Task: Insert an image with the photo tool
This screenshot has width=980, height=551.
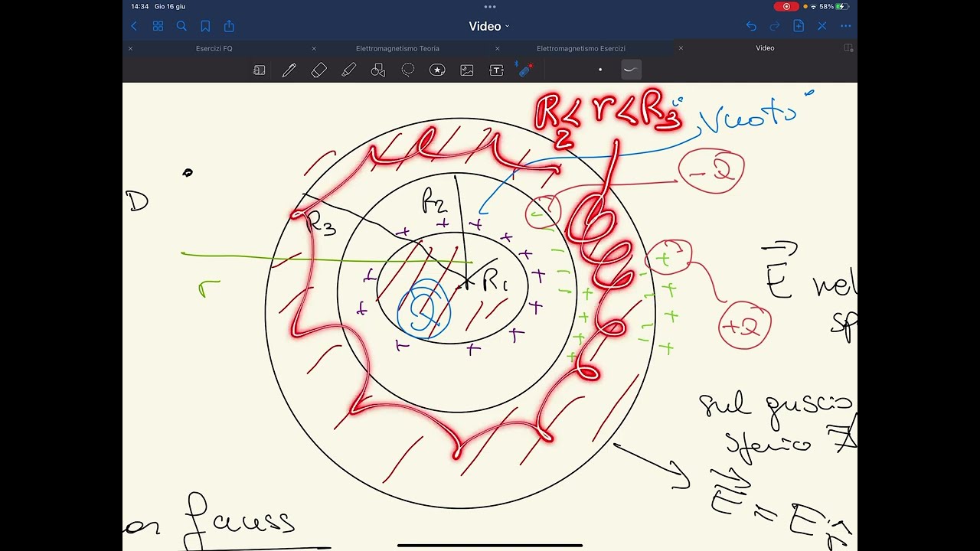Action: tap(467, 70)
